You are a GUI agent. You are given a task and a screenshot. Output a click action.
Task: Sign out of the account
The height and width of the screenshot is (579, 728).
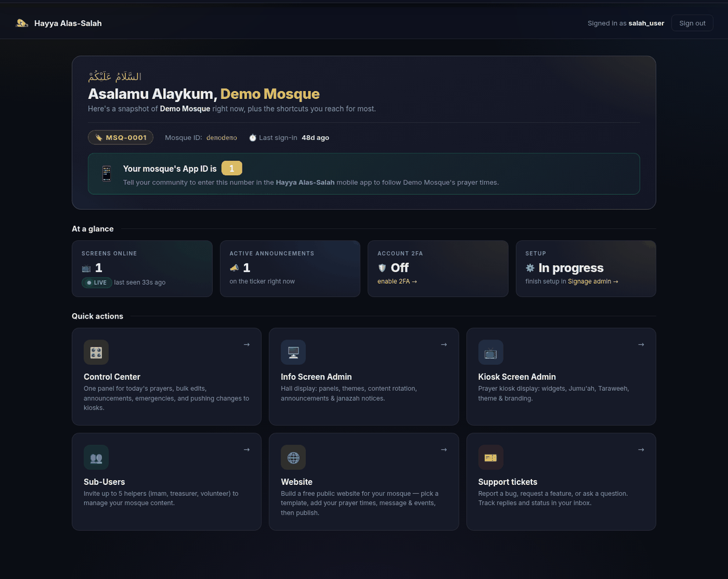click(x=692, y=23)
